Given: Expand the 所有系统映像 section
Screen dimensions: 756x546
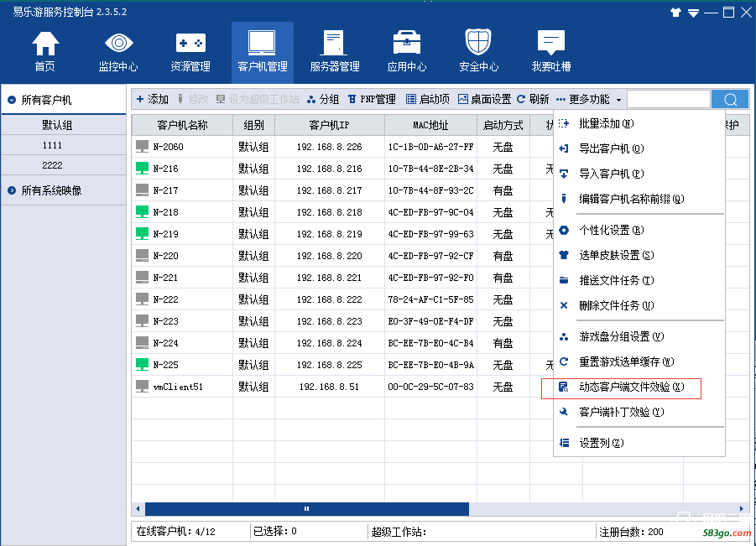Looking at the screenshot, I should coord(12,190).
